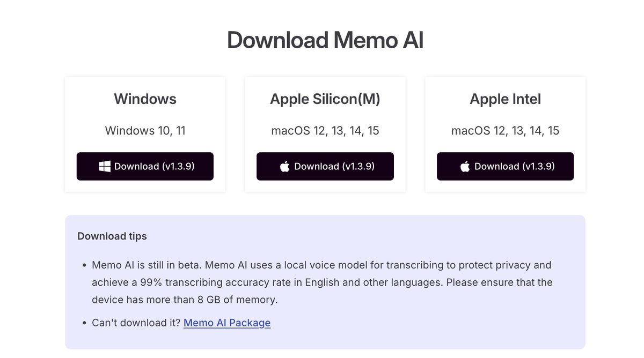The image size is (644, 358).
Task: Click the macOS versions text under Apple Silicon(M)
Action: (x=325, y=130)
